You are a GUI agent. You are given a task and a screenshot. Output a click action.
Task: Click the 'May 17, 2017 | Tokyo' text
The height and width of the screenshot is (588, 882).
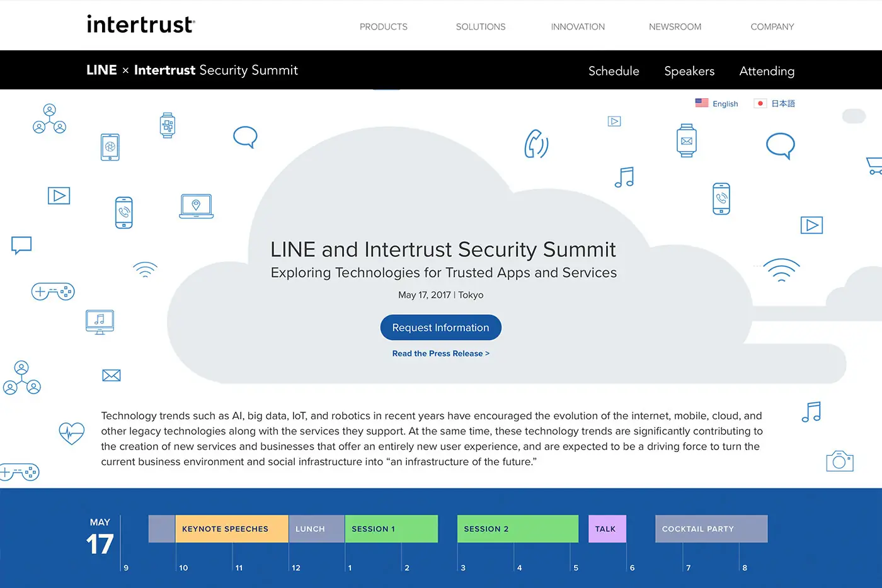[441, 295]
